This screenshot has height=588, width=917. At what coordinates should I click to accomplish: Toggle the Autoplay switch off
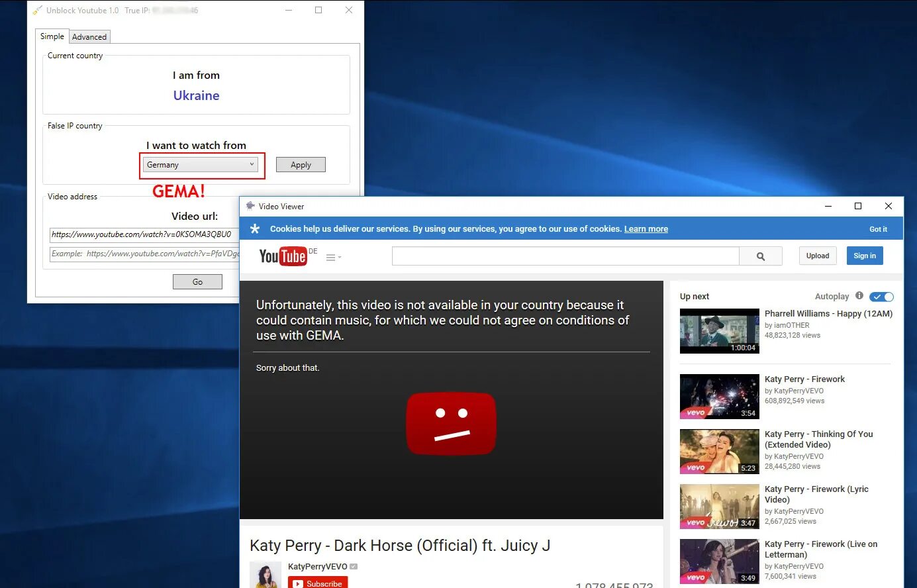coord(881,297)
